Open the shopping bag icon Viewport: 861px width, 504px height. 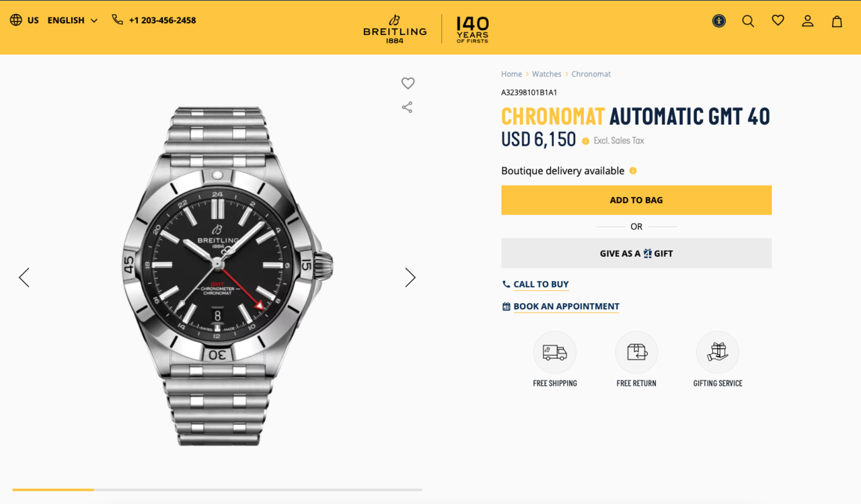click(837, 21)
